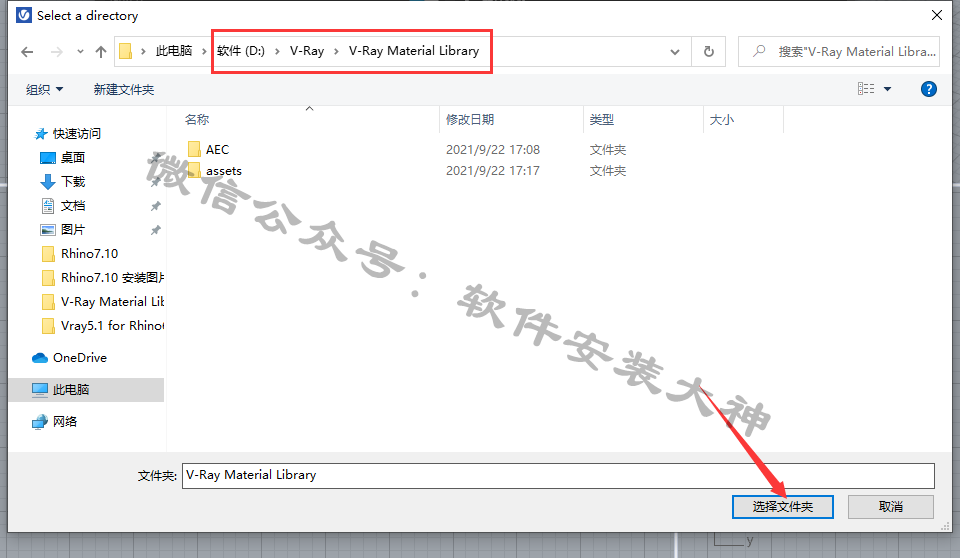Image resolution: width=960 pixels, height=558 pixels.
Task: Open the help question mark icon
Action: 928,89
